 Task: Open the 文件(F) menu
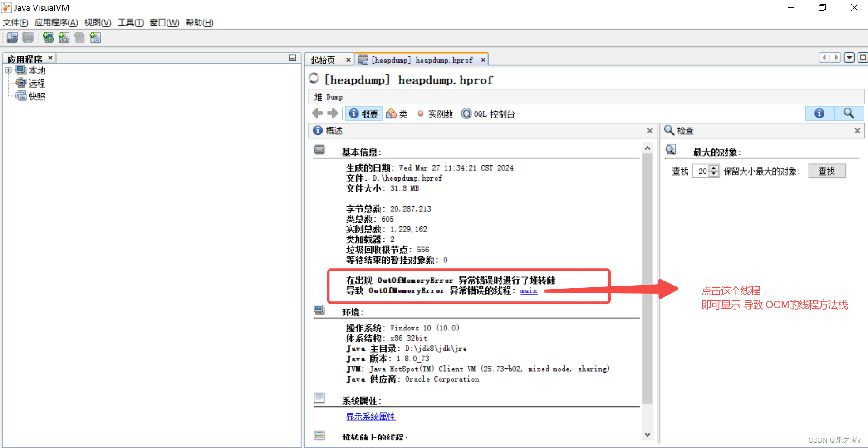click(15, 23)
